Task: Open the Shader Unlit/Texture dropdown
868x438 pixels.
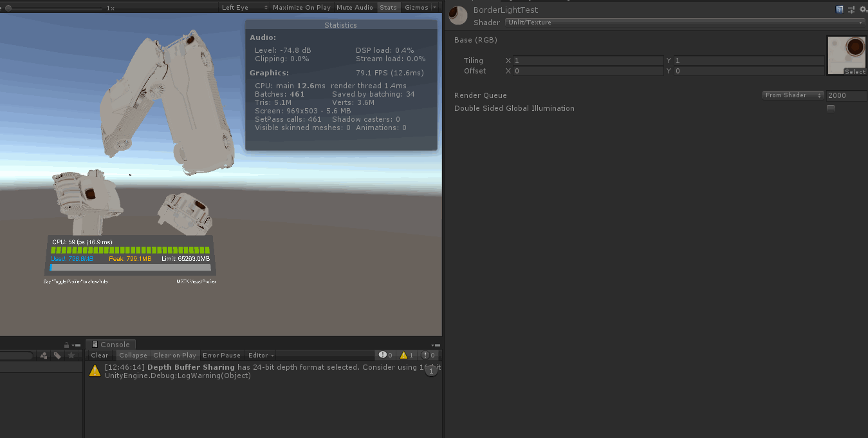Action: [685, 23]
